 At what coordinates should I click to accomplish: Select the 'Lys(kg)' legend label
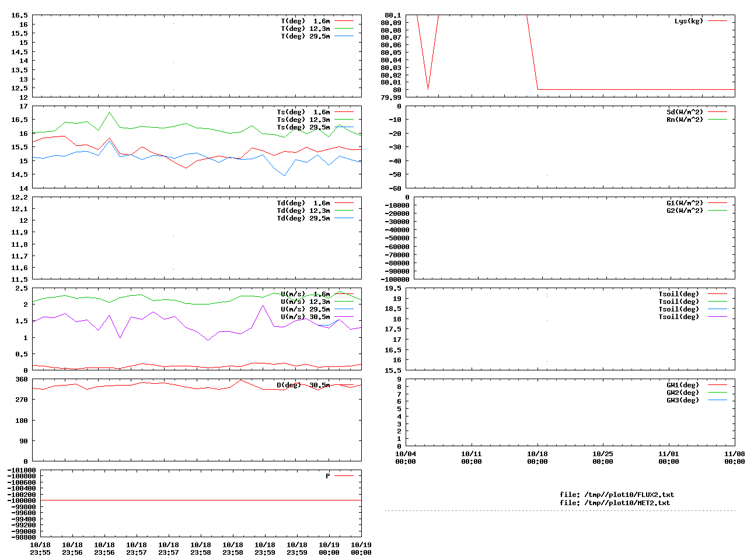coord(689,21)
